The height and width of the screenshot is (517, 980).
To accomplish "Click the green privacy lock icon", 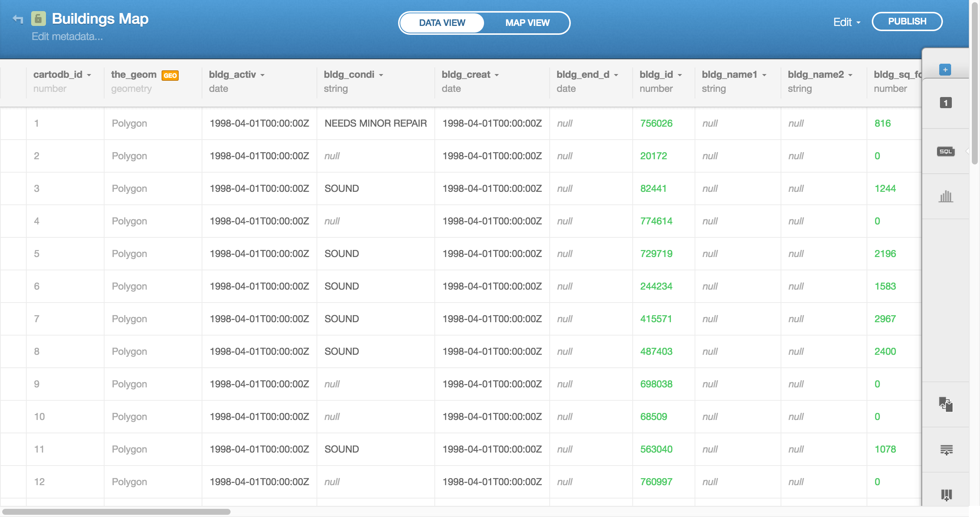I will [39, 19].
